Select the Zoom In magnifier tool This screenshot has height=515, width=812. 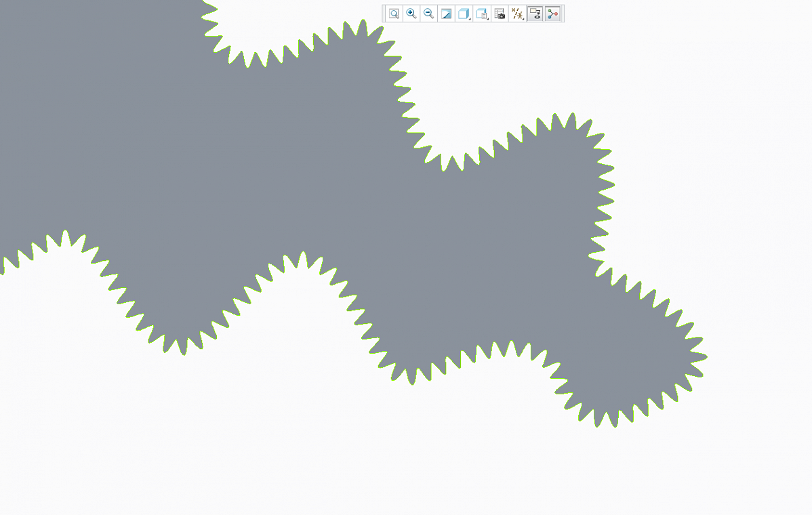point(411,14)
